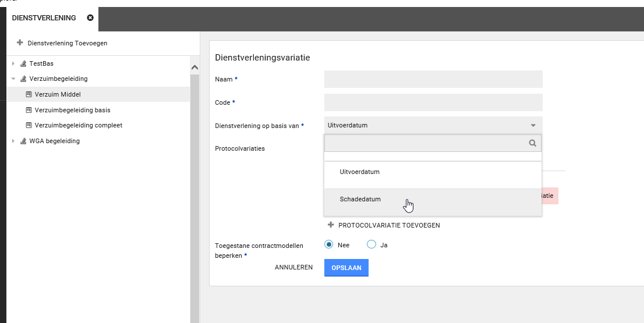Click the WGA begeleiding service icon
Viewport: 644px width, 323px height.
(x=23, y=141)
